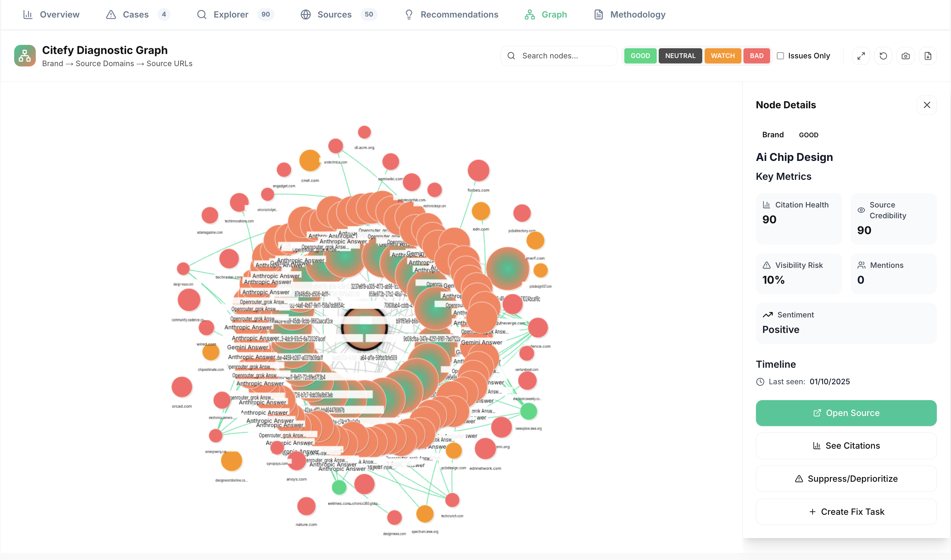
Task: Click the fullscreen expand graph icon
Action: pos(861,56)
